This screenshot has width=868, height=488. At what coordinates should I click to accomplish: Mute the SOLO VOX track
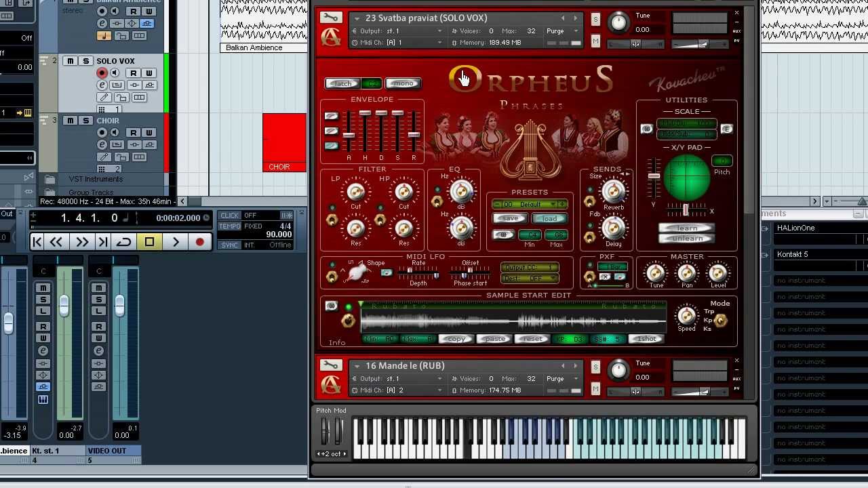70,61
